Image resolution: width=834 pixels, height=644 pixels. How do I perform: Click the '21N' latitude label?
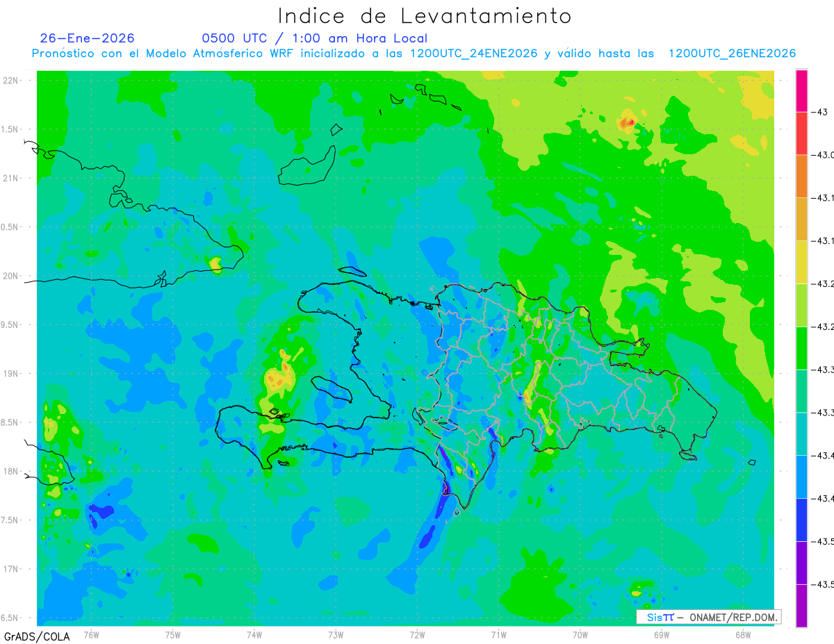[12, 178]
